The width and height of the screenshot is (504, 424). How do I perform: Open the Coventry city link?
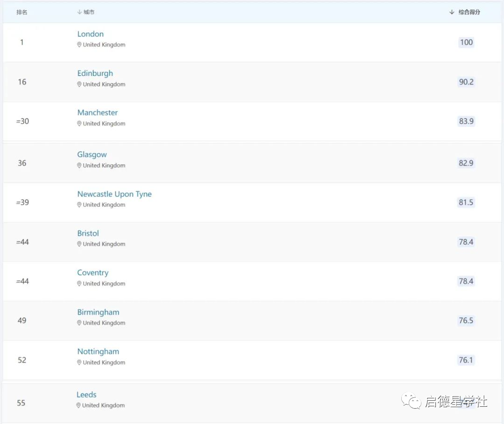(93, 273)
